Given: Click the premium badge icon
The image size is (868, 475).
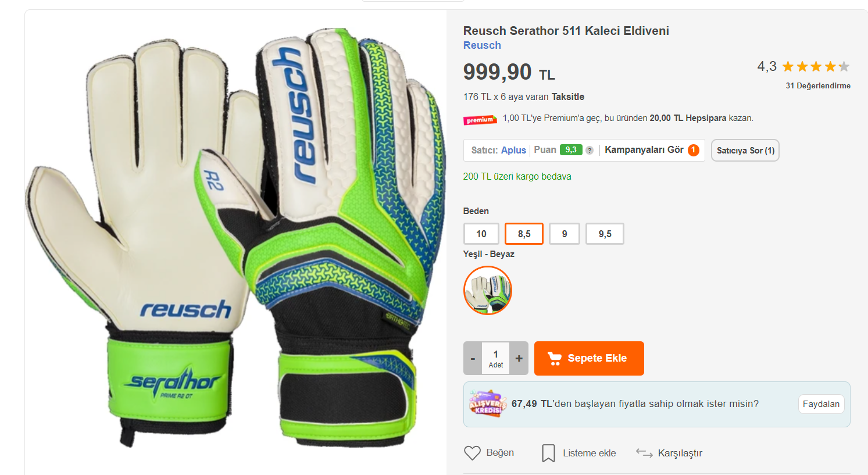Looking at the screenshot, I should pos(480,120).
